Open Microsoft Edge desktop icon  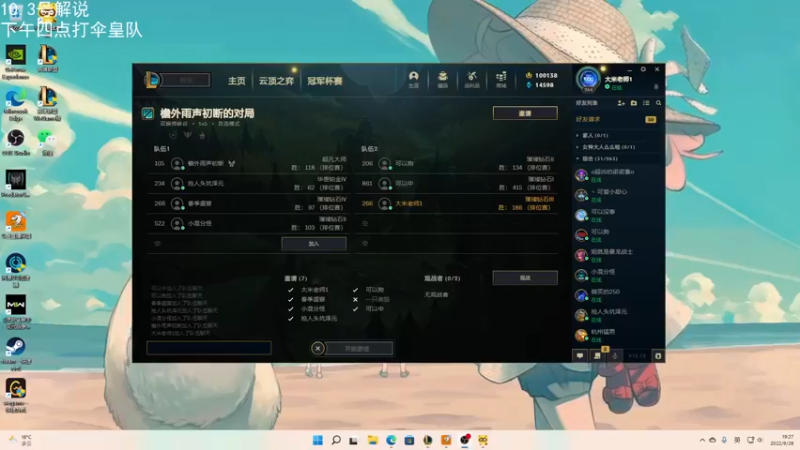pyautogui.click(x=15, y=105)
